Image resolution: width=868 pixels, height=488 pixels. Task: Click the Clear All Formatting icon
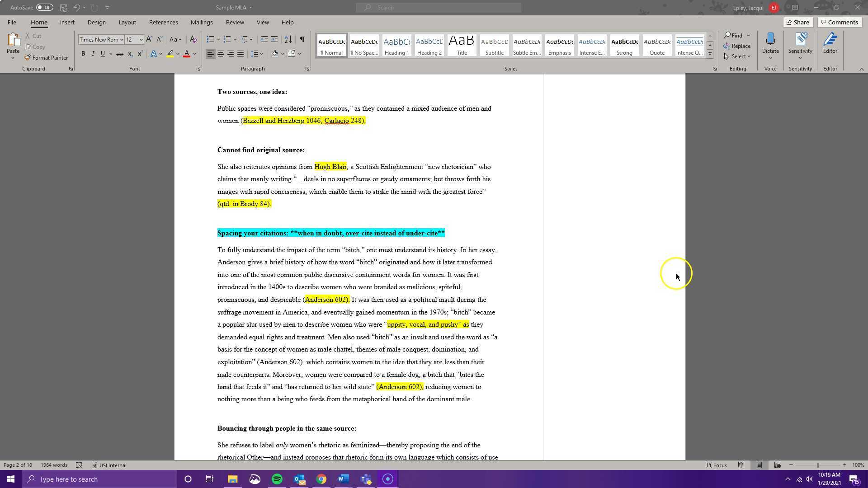193,40
